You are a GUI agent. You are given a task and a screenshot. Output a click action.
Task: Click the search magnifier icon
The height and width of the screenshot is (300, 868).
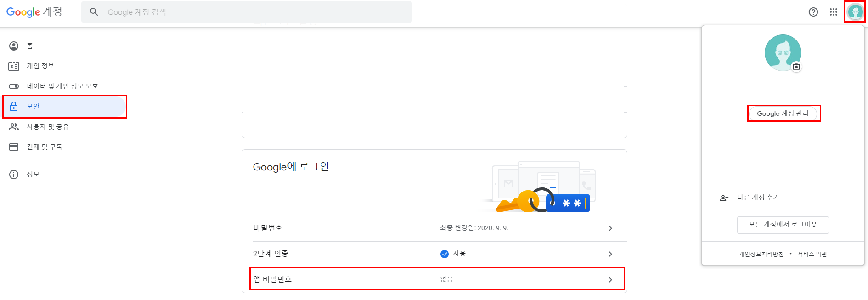94,12
